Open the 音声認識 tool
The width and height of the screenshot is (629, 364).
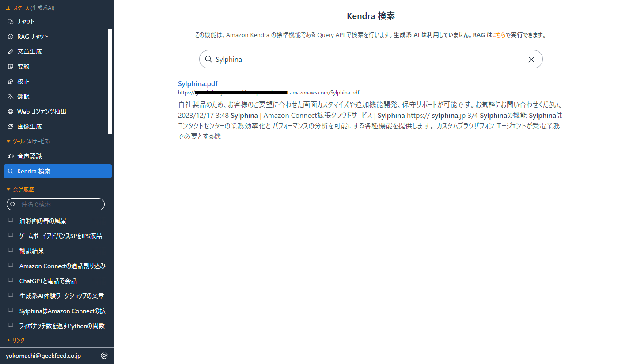(x=58, y=156)
